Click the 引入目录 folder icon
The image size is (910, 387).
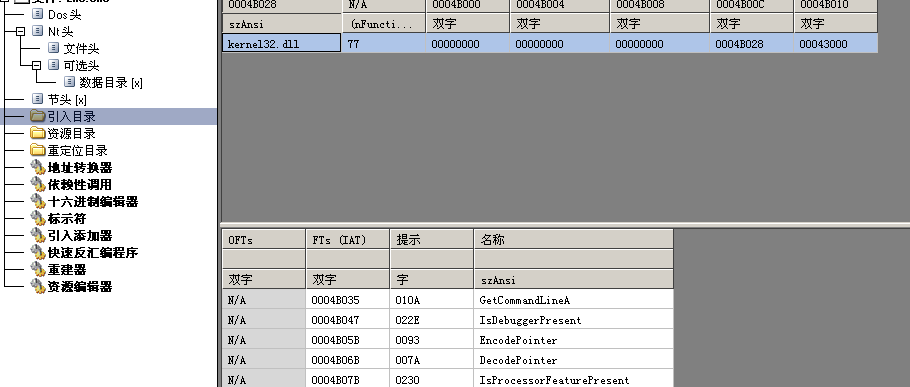pyautogui.click(x=38, y=116)
